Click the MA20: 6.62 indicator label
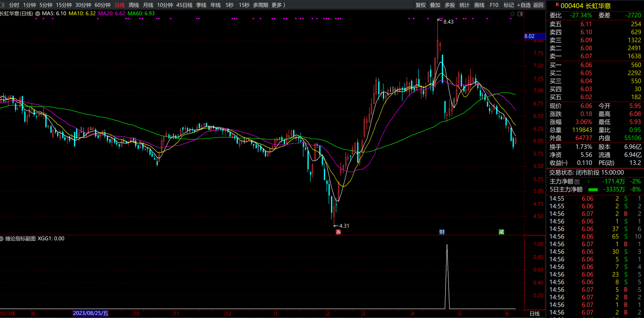The height and width of the screenshot is (318, 644). (112, 13)
